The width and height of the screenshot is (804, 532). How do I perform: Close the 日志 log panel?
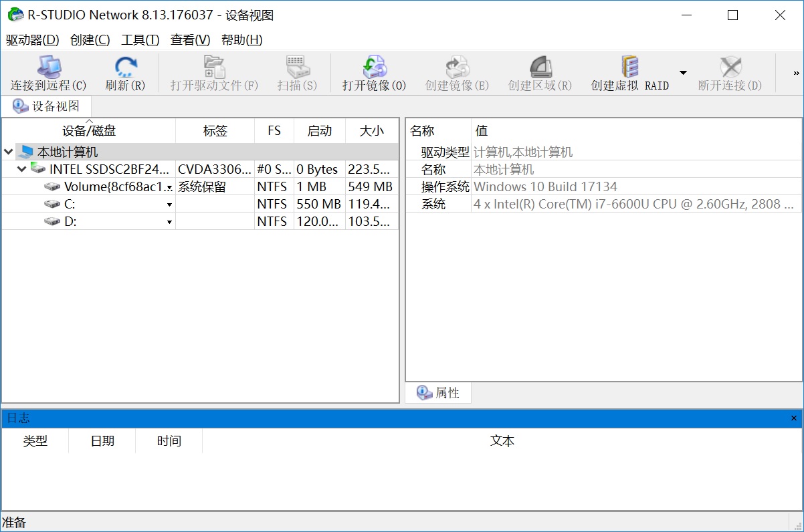tap(794, 418)
